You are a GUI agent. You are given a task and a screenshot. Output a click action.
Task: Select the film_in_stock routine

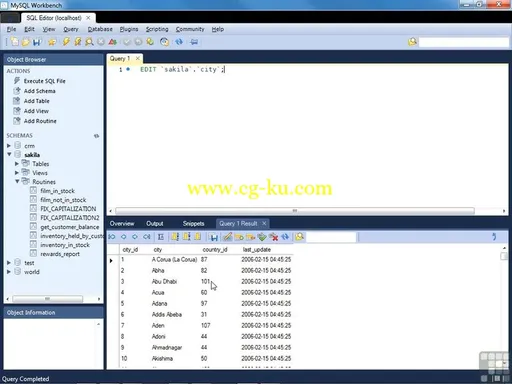[x=57, y=191]
